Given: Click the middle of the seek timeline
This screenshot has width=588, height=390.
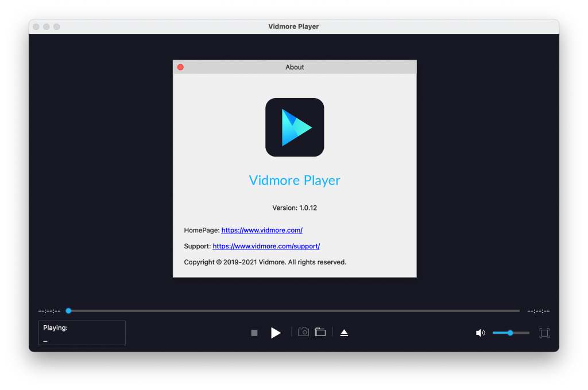Looking at the screenshot, I should pyautogui.click(x=294, y=311).
